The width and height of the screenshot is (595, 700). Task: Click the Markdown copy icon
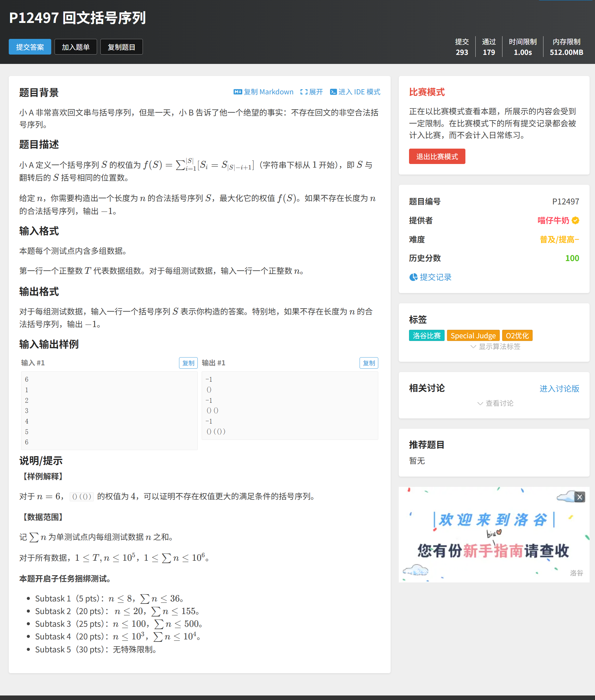click(x=238, y=92)
